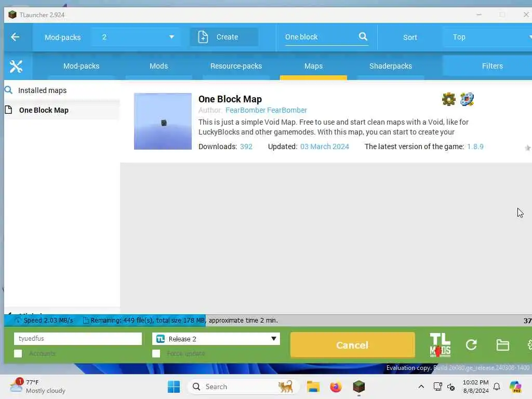Click the search magnifier next to One block
This screenshot has height=399, width=532.
click(x=363, y=36)
